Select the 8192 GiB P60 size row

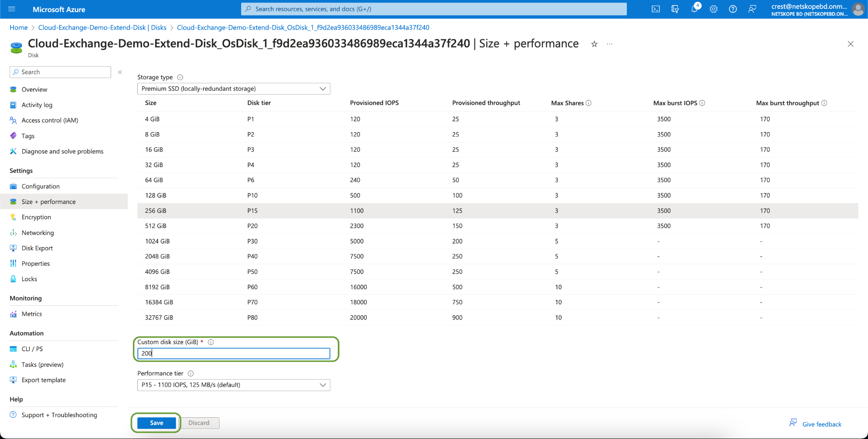point(498,287)
